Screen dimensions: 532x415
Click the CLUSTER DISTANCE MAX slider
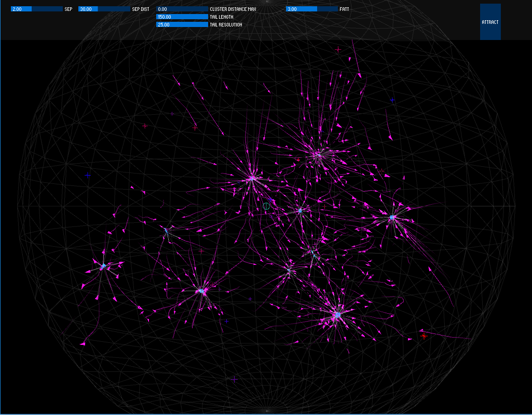[183, 8]
